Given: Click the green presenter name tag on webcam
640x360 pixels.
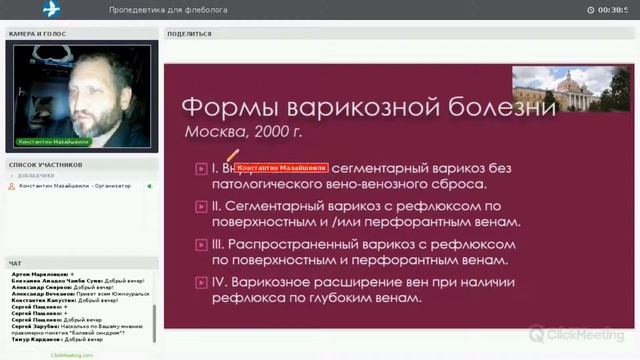Looking at the screenshot, I should click(53, 142).
